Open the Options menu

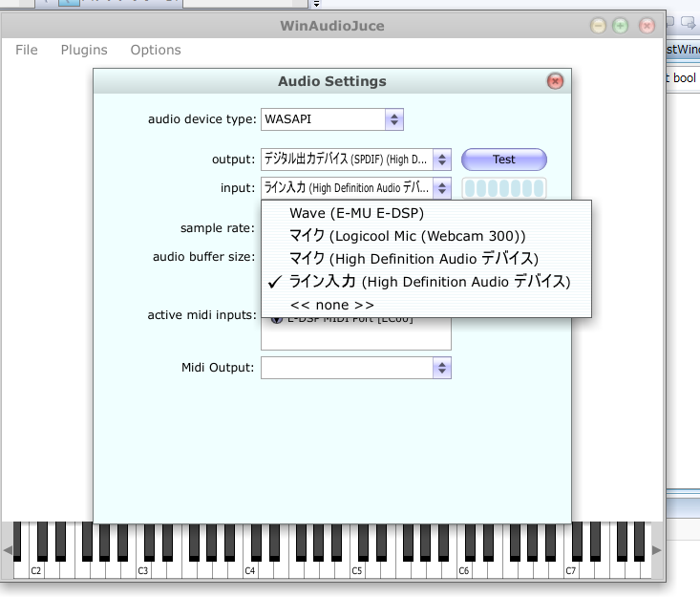point(156,50)
